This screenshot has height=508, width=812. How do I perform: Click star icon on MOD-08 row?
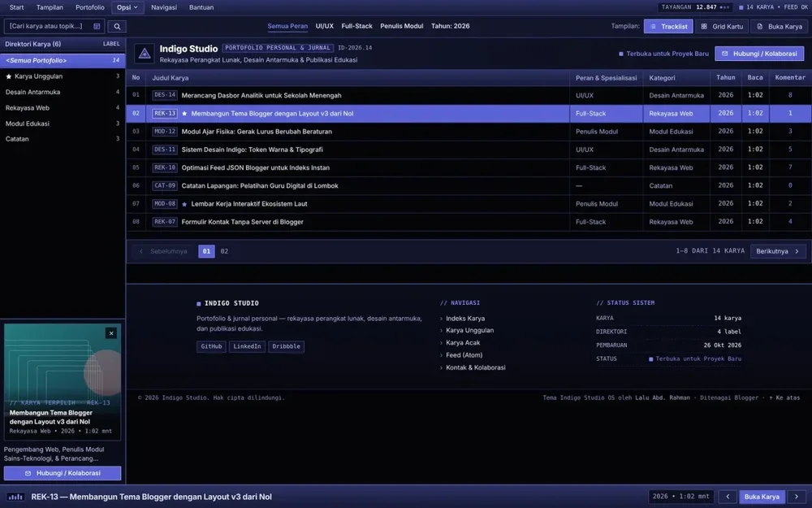pos(184,204)
